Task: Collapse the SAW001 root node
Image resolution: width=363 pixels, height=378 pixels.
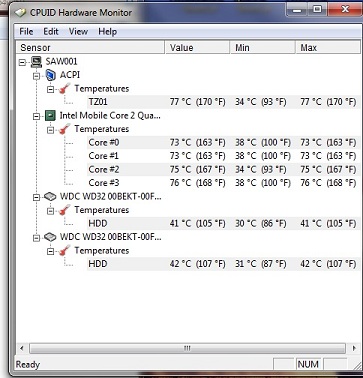Action: tap(22, 62)
